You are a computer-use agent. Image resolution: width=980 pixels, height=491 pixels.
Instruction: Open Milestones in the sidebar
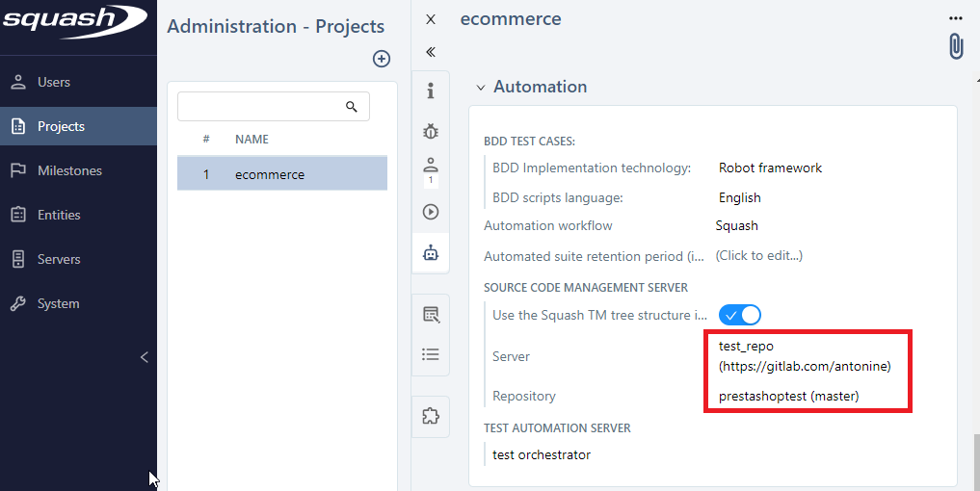69,170
